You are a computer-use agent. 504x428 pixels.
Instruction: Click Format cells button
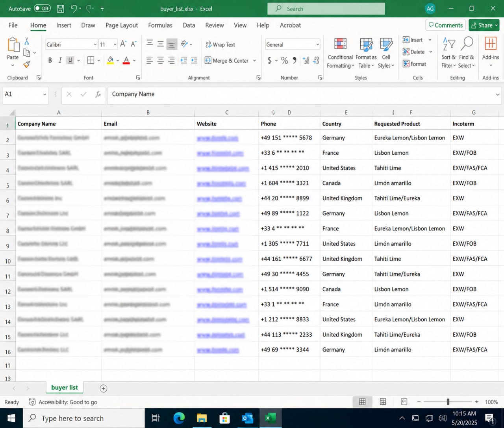point(414,64)
